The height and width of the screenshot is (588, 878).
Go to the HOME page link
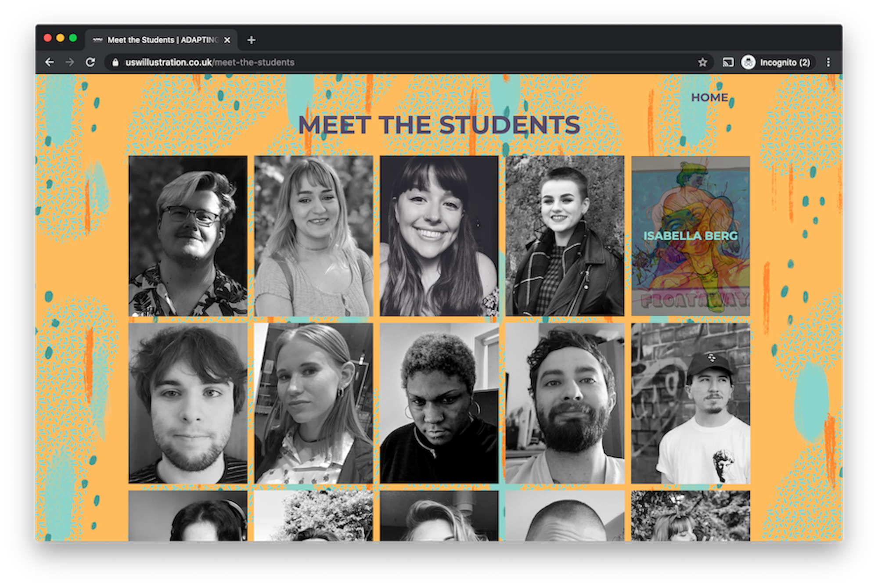coord(709,97)
